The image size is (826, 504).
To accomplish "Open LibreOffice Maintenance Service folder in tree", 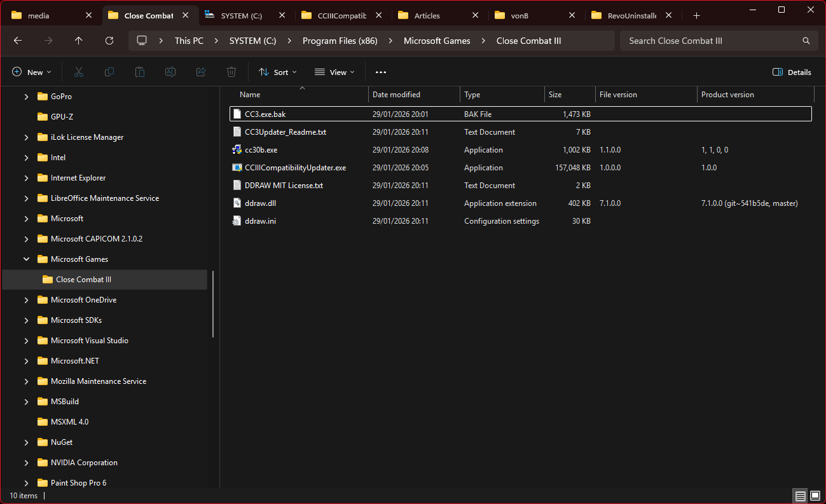I will [x=105, y=198].
